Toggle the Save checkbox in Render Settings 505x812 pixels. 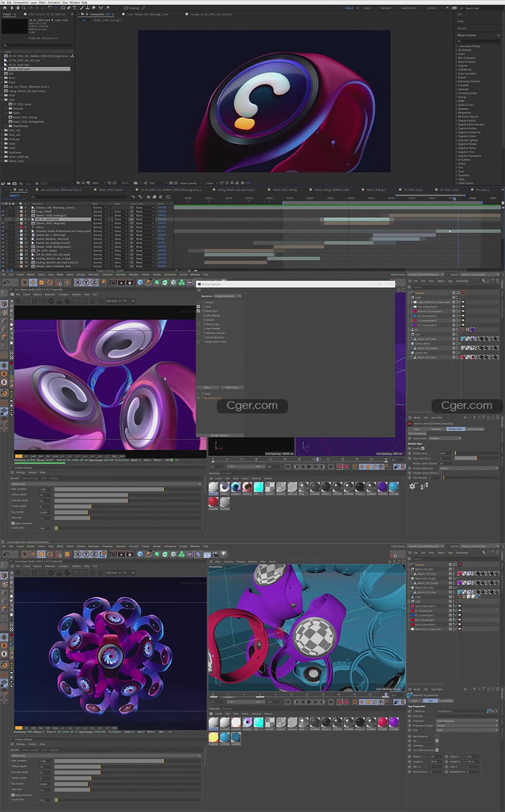coord(199,307)
